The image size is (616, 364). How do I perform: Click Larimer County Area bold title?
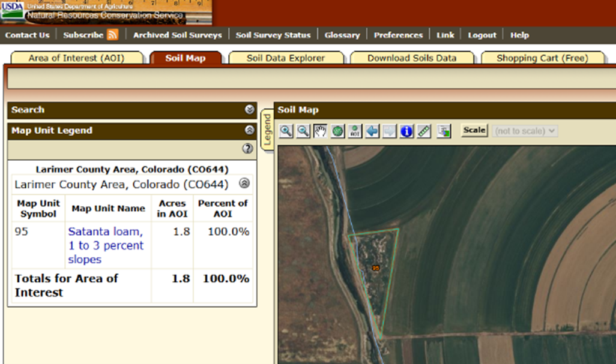(x=132, y=170)
